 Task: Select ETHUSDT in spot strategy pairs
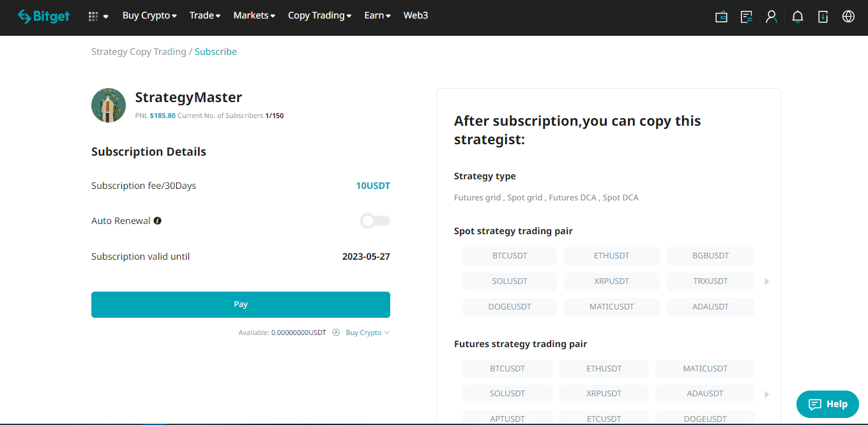612,256
